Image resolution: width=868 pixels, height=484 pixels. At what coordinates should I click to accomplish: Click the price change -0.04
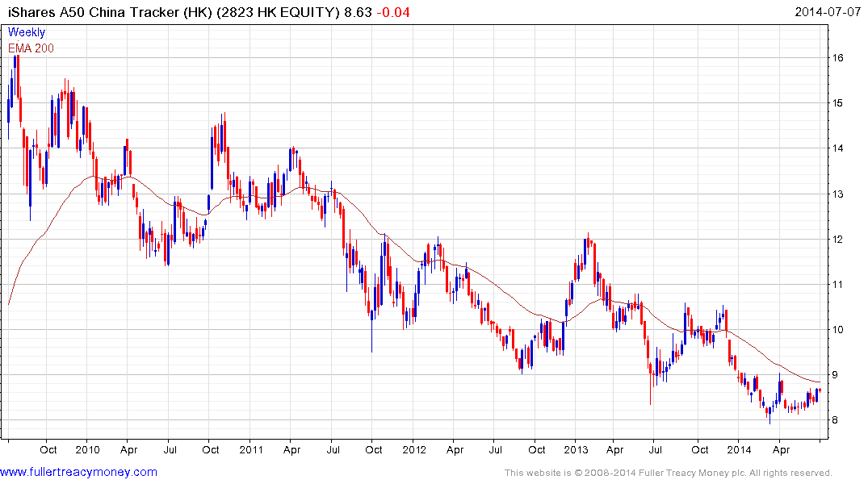click(x=393, y=12)
